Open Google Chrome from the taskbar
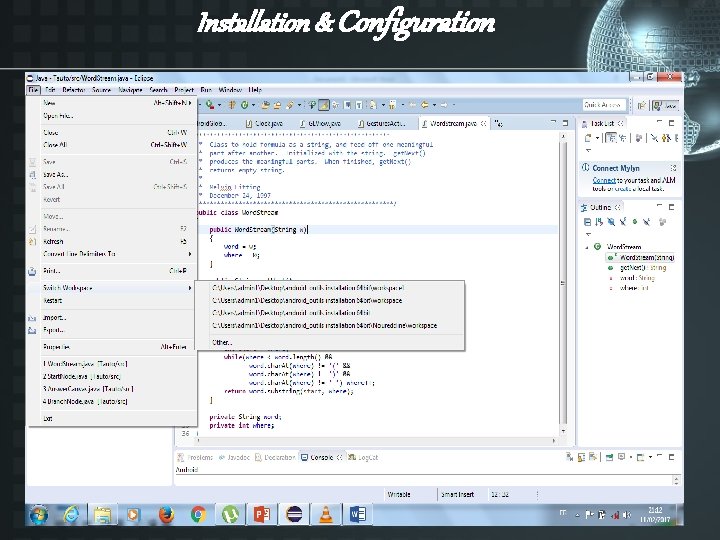 (198, 515)
